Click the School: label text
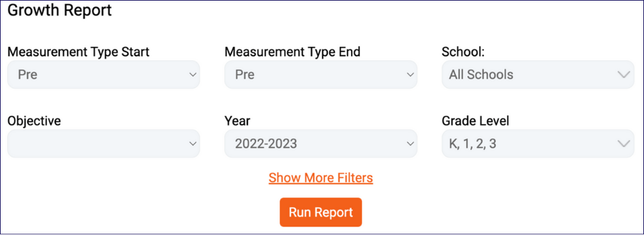 point(464,52)
